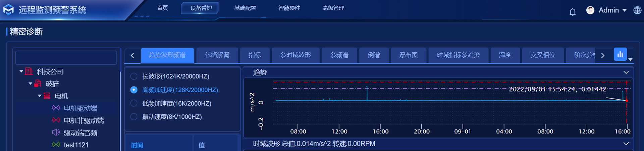Select the 驱动端音频 speaker node
This screenshot has width=644, height=151.
point(80,133)
